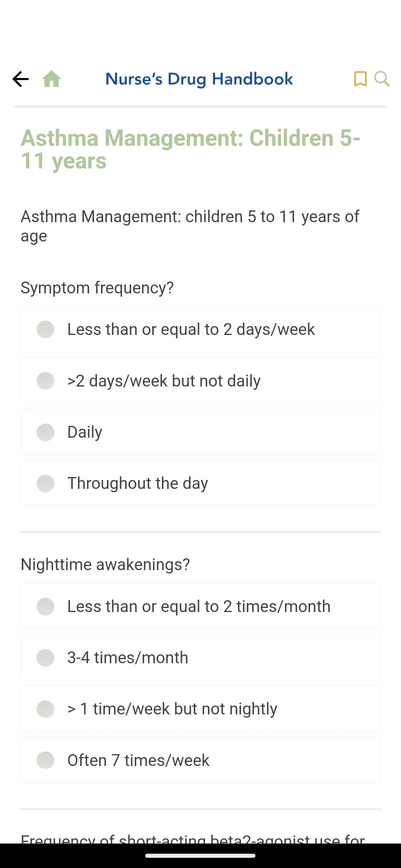
Task: Tap the Nighttime awakenings? question label
Action: (x=105, y=565)
